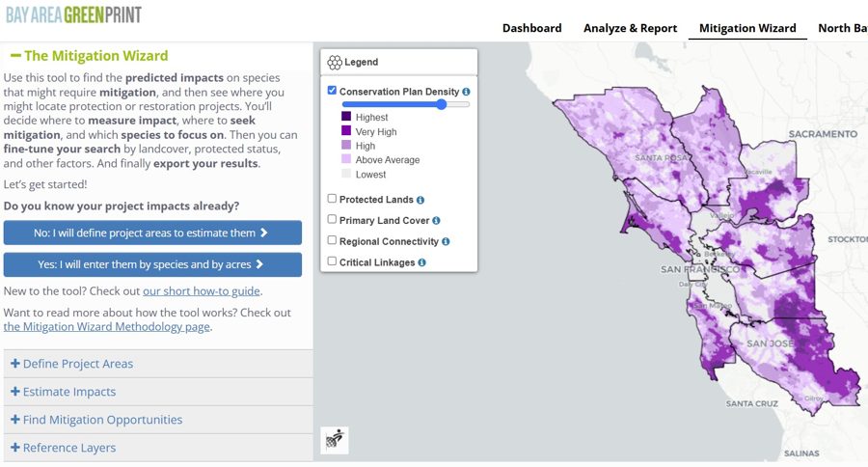Expand Find Mitigation Opportunities section

click(x=158, y=420)
